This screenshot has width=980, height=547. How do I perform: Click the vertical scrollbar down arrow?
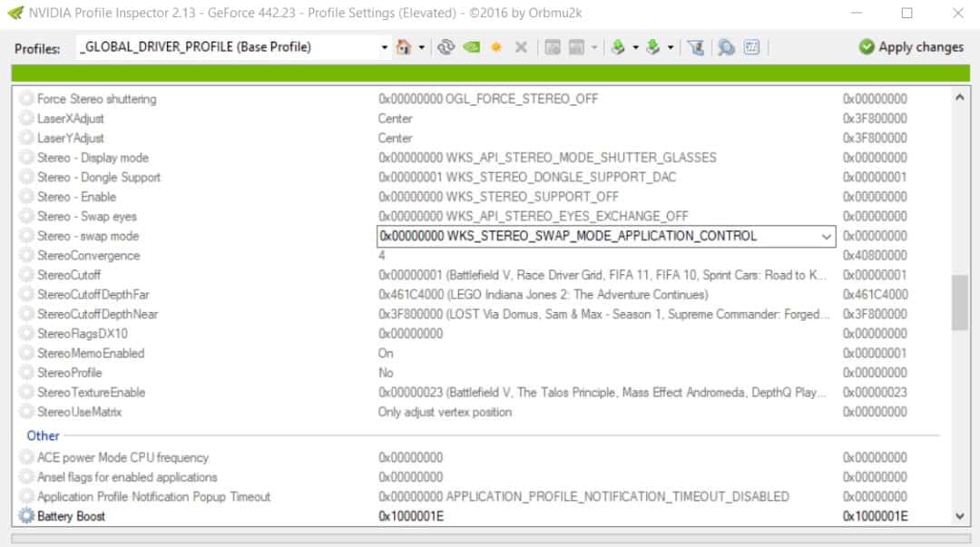coord(959,516)
